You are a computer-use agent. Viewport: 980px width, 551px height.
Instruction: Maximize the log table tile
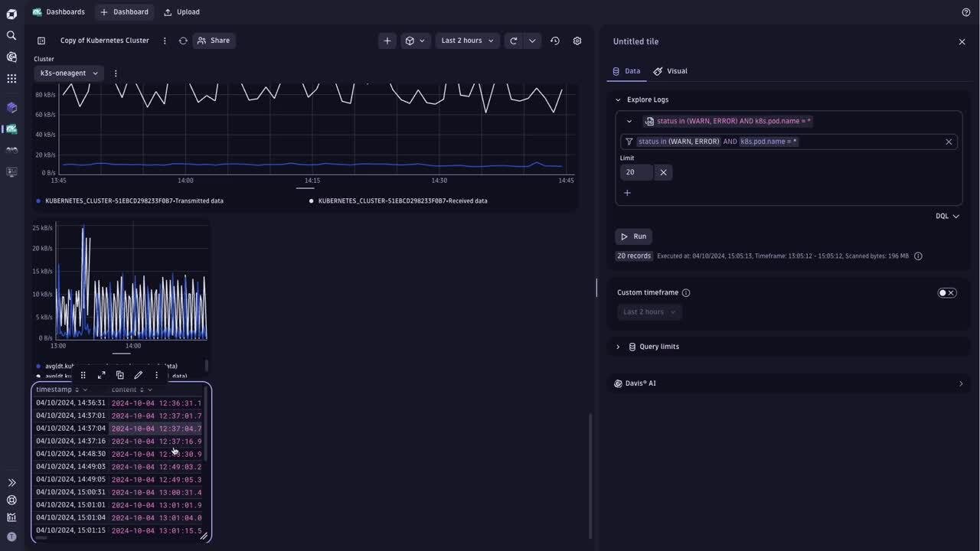(x=102, y=375)
